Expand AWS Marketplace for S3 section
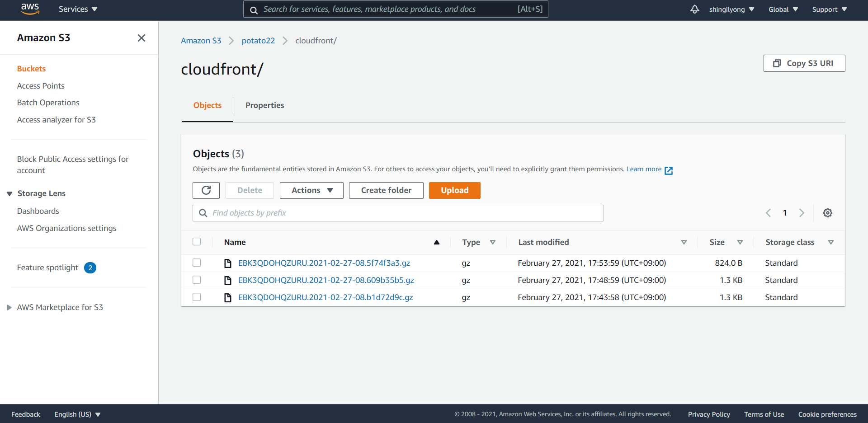 [x=9, y=307]
